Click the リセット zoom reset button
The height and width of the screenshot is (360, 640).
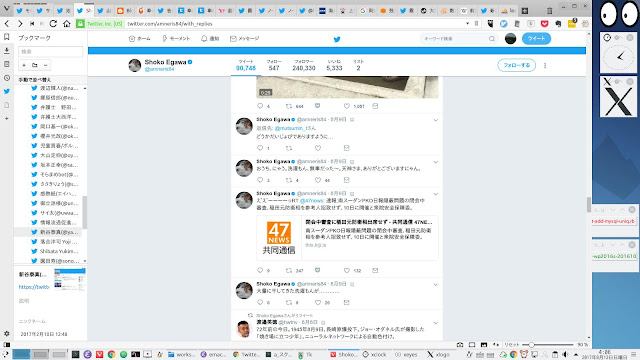coord(511,345)
